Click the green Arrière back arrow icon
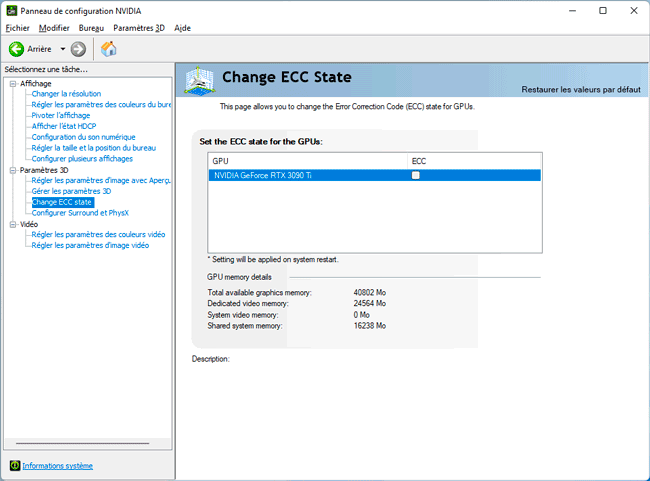 point(16,49)
